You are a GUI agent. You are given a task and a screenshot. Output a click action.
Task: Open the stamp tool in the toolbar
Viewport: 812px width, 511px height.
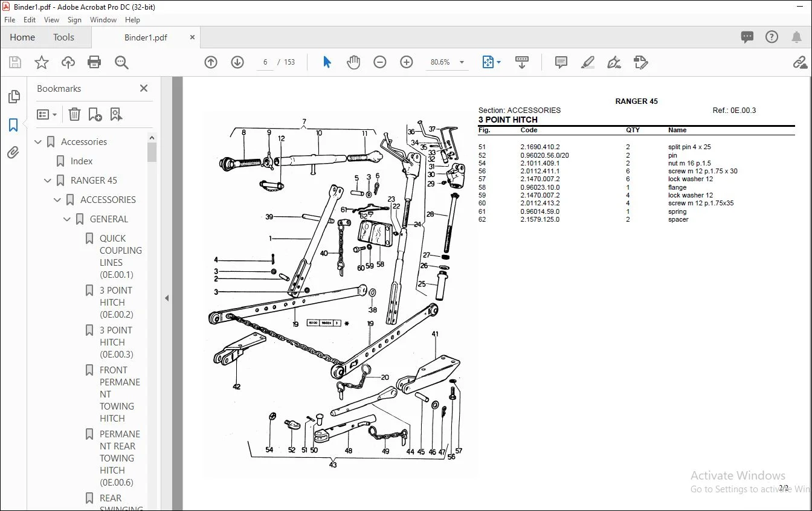pyautogui.click(x=641, y=62)
